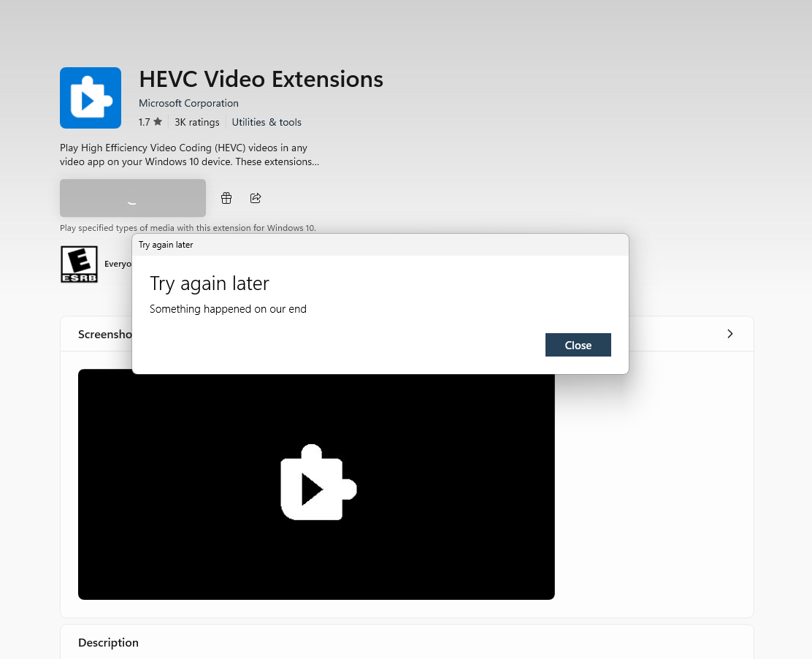The width and height of the screenshot is (812, 659).
Task: Close the Try again later dialog
Action: point(578,345)
